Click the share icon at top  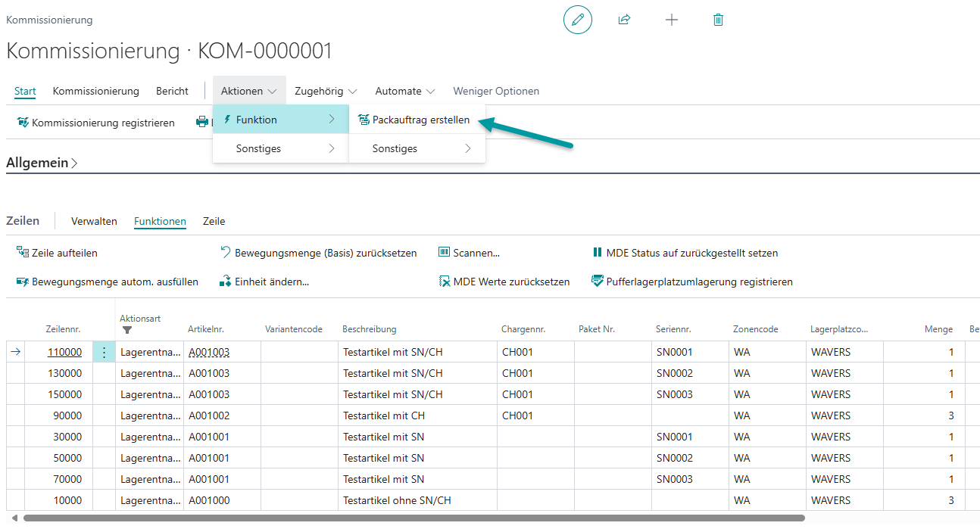tap(624, 20)
